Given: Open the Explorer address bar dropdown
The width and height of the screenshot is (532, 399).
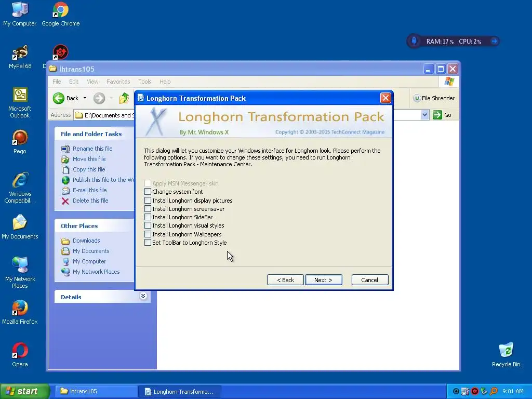Looking at the screenshot, I should click(x=424, y=115).
